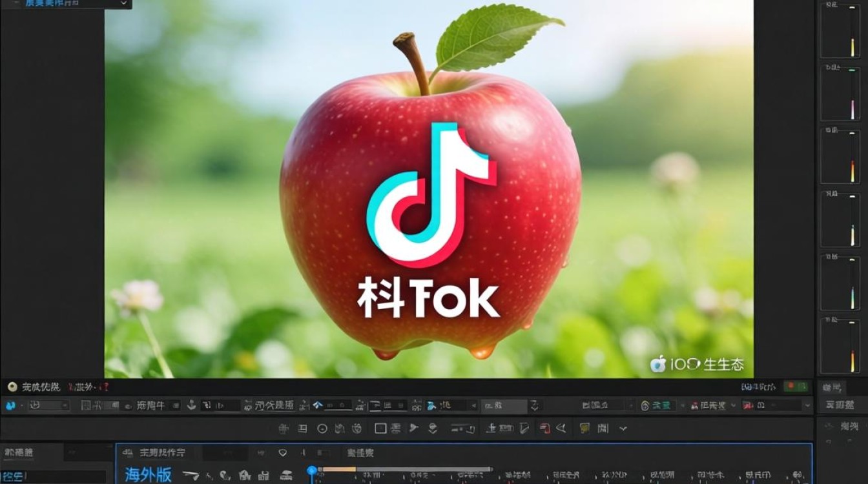Click the blue droplet icon in the toolbar
The height and width of the screenshot is (484, 868).
coord(10,406)
